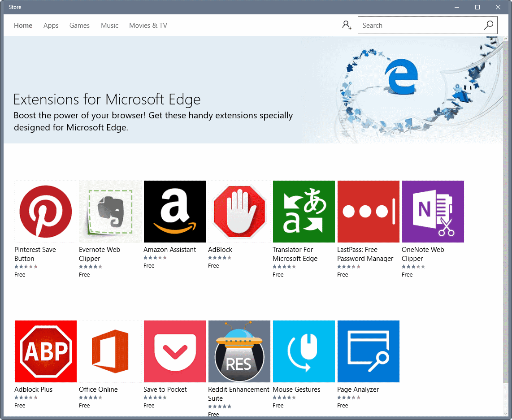Click LastPass: Free Password Manager title
This screenshot has width=512, height=420.
pyautogui.click(x=365, y=254)
